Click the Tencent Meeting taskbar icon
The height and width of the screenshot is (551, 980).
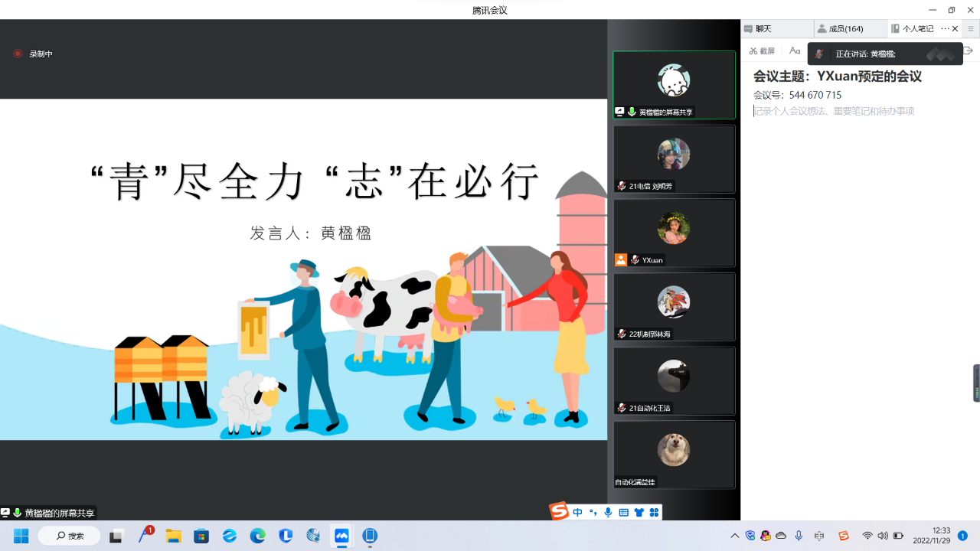[341, 536]
